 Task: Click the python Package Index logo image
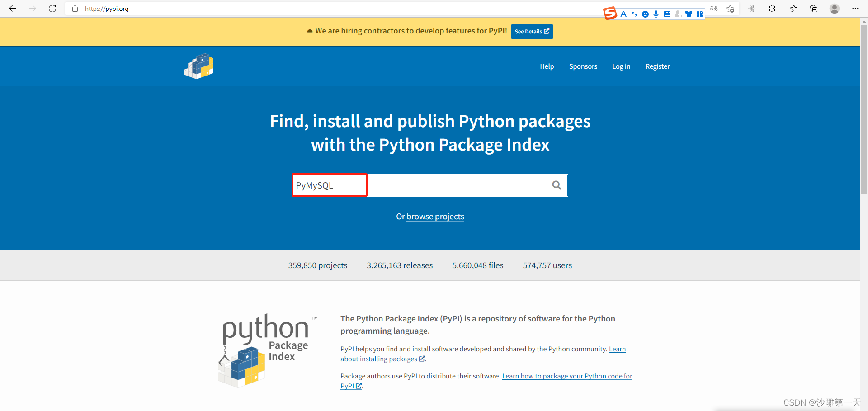(x=268, y=350)
